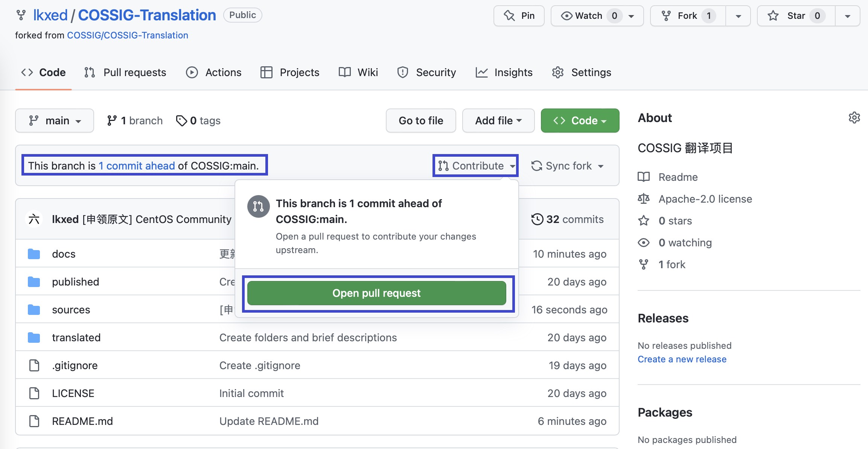Click the green Open pull request button
The height and width of the screenshot is (449, 868).
377,293
